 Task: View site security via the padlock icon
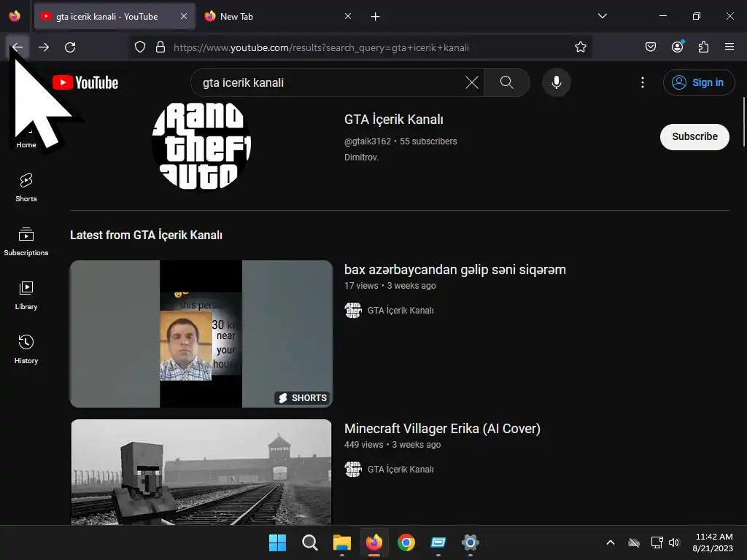click(160, 47)
